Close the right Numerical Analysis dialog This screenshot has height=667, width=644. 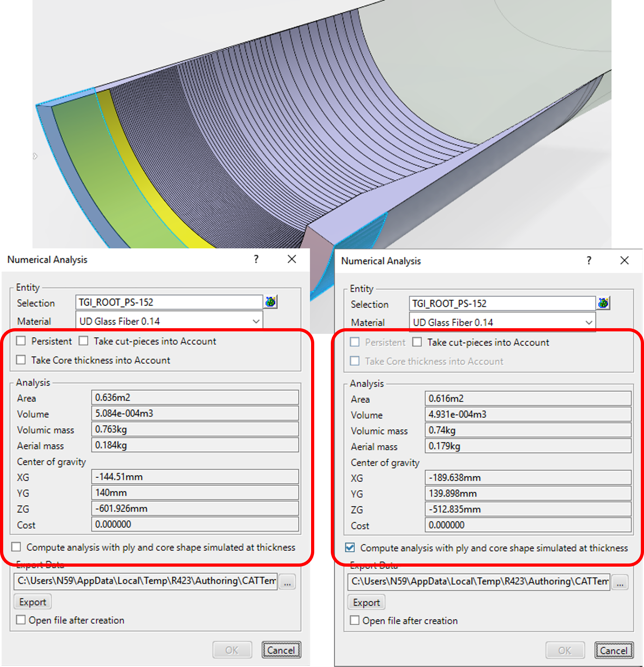(x=624, y=261)
